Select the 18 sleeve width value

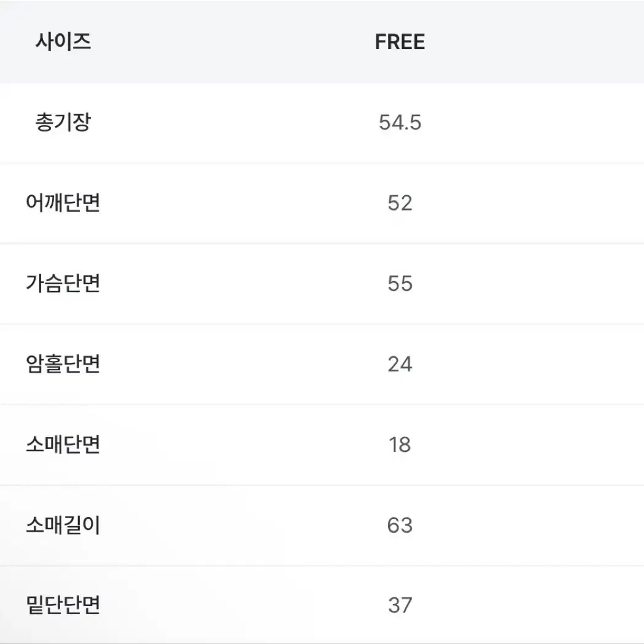point(400,444)
